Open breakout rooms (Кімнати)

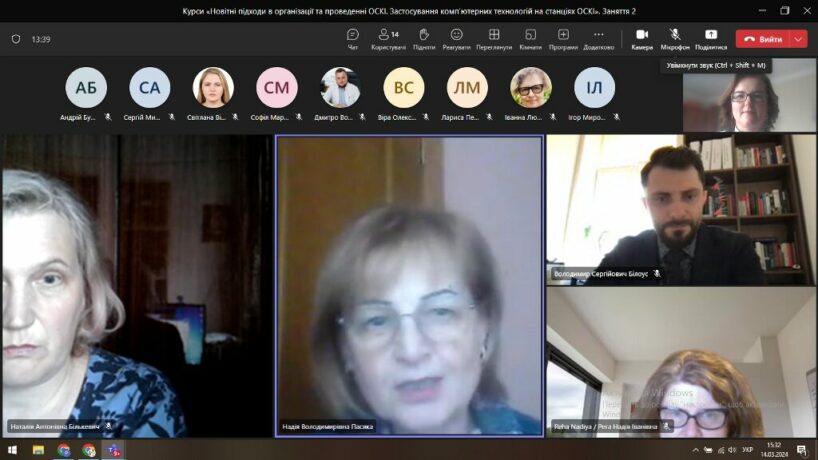tap(530, 38)
